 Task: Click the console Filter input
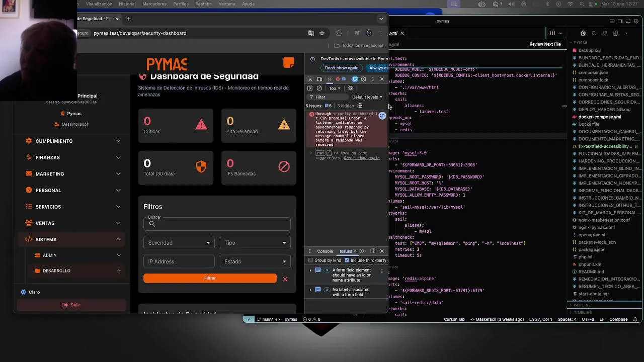[327, 97]
